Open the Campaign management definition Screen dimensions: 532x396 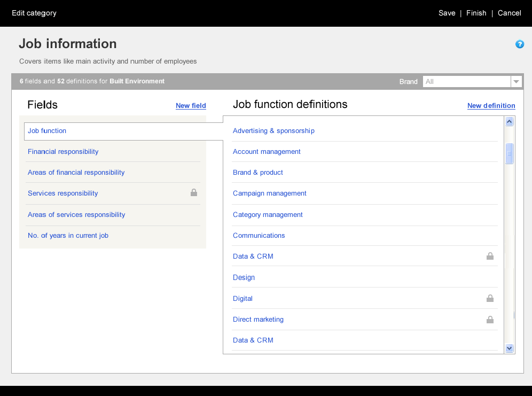pos(270,193)
